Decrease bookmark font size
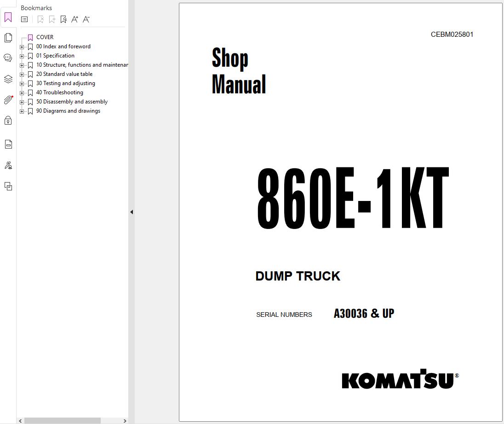 click(86, 19)
